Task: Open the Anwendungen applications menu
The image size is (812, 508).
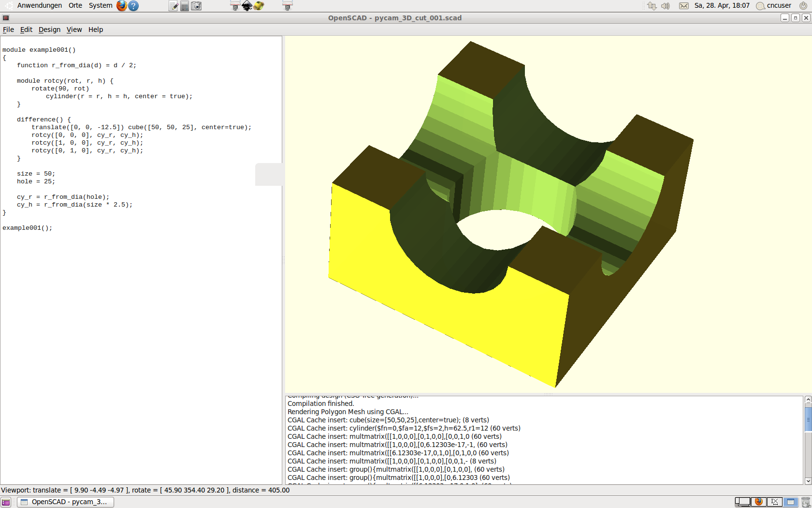Action: tap(39, 5)
